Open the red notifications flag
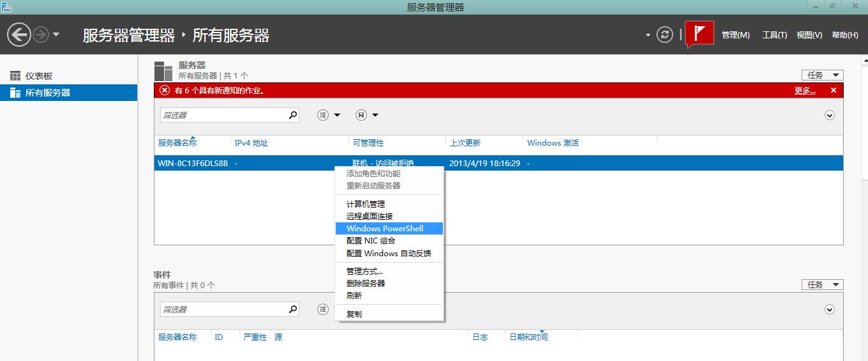 700,35
